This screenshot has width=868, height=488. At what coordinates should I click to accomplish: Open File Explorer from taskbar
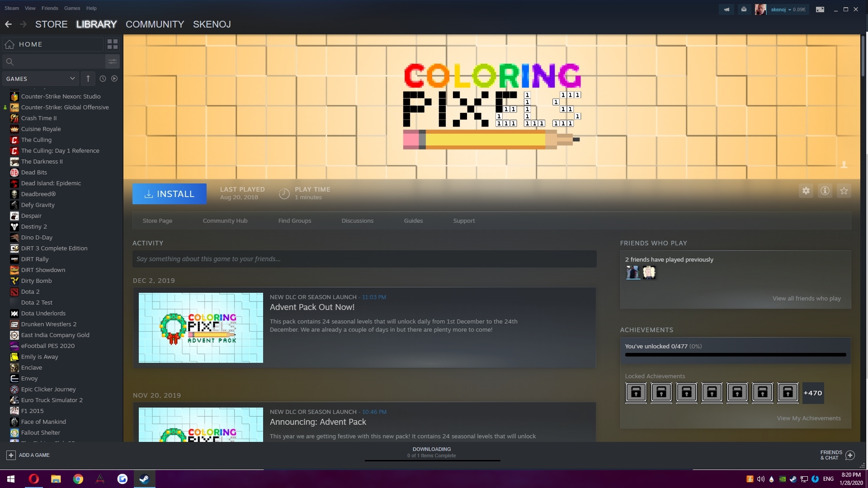[x=56, y=479]
